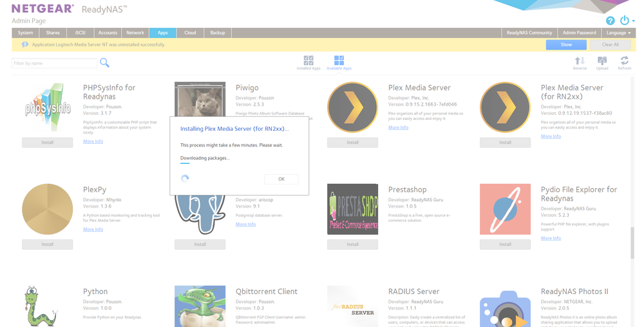Focus the Filter by name field

[x=55, y=63]
